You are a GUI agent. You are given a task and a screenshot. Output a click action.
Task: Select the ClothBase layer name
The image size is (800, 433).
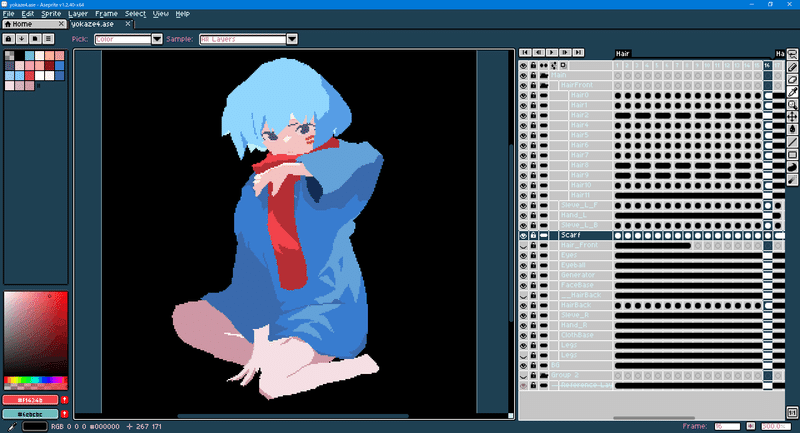577,335
